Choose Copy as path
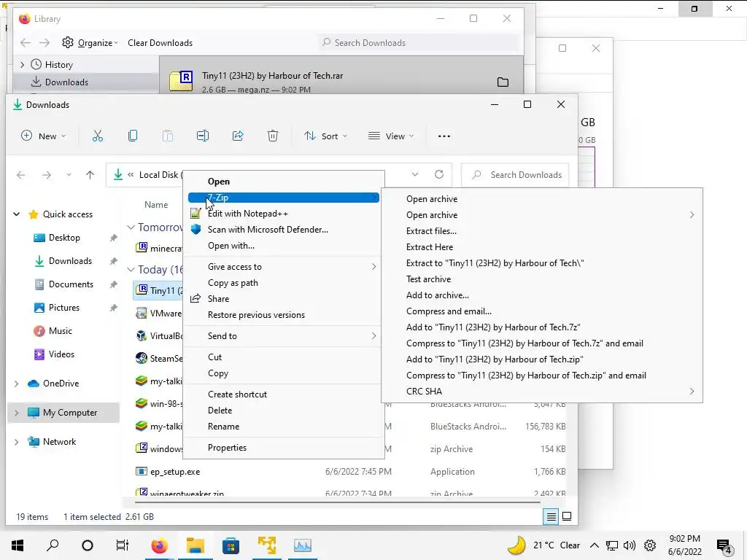Image resolution: width=747 pixels, height=560 pixels. [x=284, y=283]
